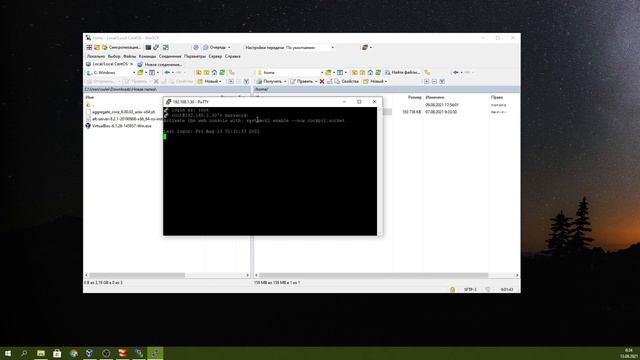This screenshot has width=640, height=360.
Task: Open the Windows Start menu
Action: coord(8,353)
